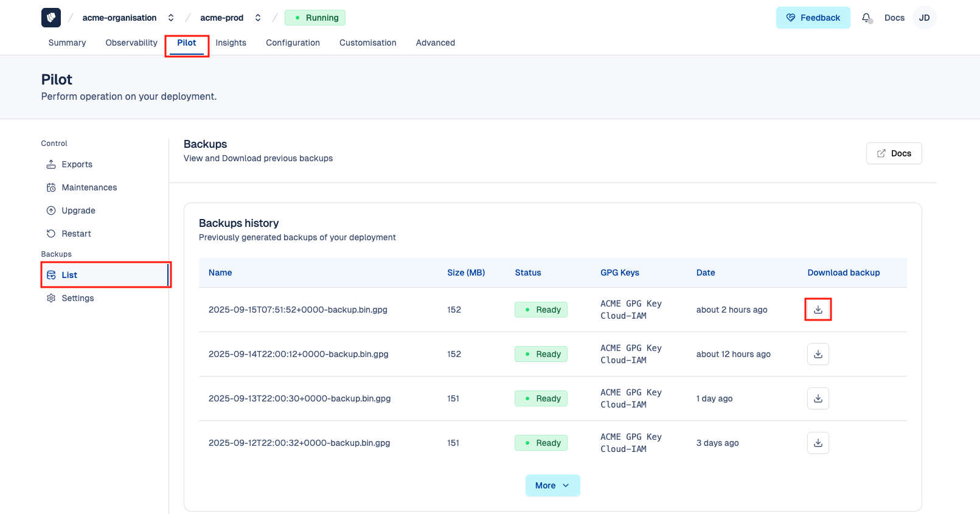Click the external link icon in Docs button
The width and height of the screenshot is (980, 514).
[x=881, y=153]
